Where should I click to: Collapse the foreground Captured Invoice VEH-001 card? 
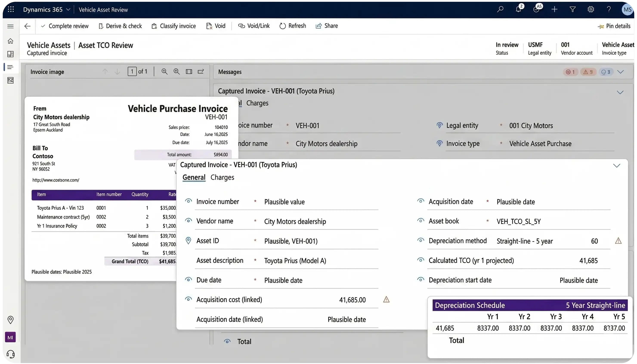point(617,166)
